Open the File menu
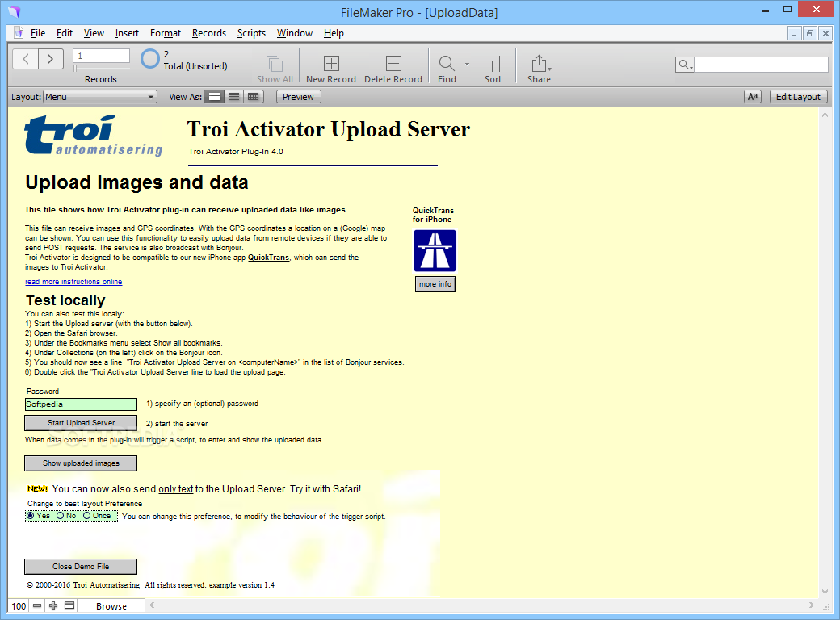 [37, 33]
